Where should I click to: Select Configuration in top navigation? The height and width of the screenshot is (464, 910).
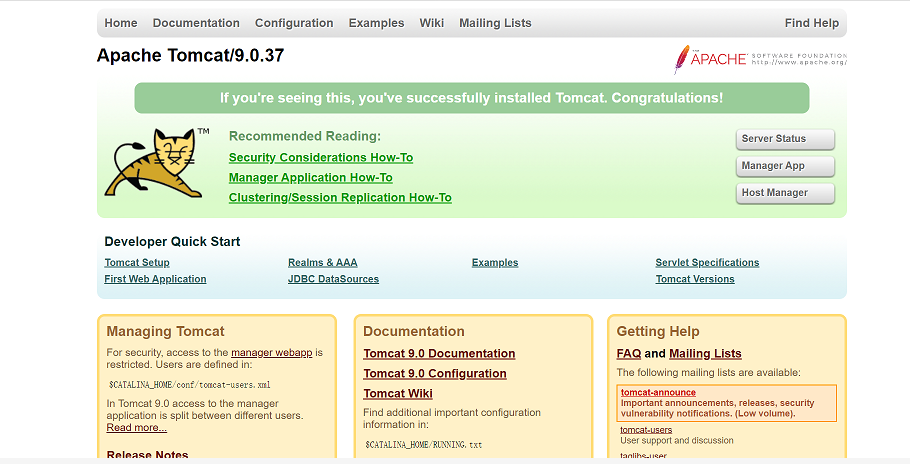point(294,23)
